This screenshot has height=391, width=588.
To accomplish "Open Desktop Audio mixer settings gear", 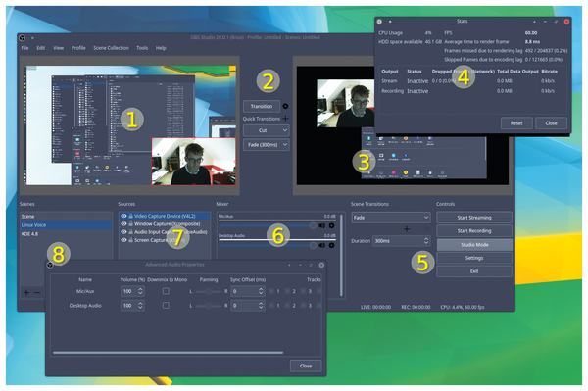I will click(x=331, y=245).
